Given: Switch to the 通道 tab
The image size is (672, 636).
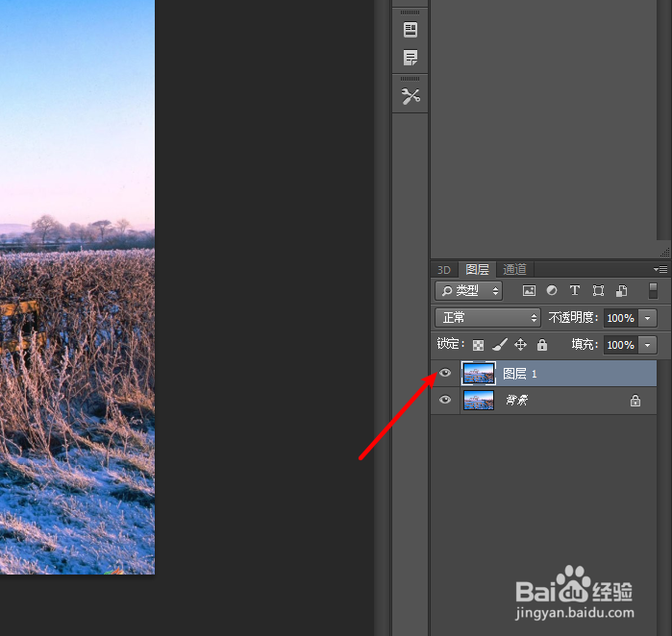Looking at the screenshot, I should [514, 269].
